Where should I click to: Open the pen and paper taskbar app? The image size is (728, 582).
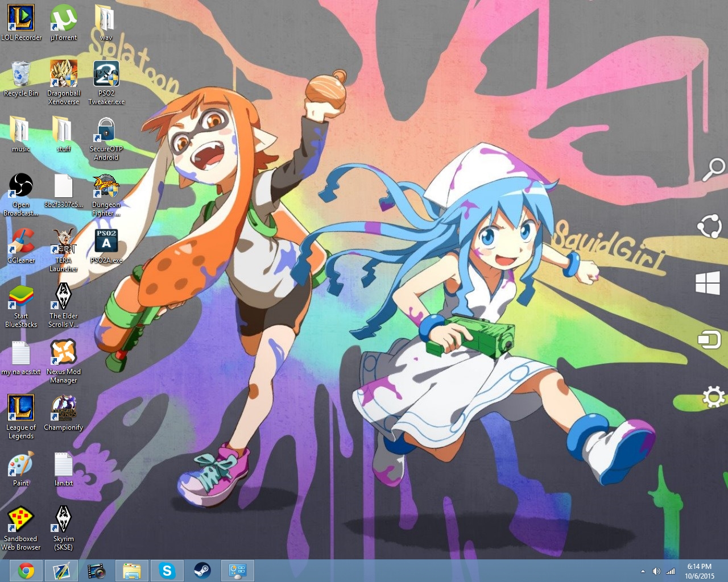(x=61, y=571)
